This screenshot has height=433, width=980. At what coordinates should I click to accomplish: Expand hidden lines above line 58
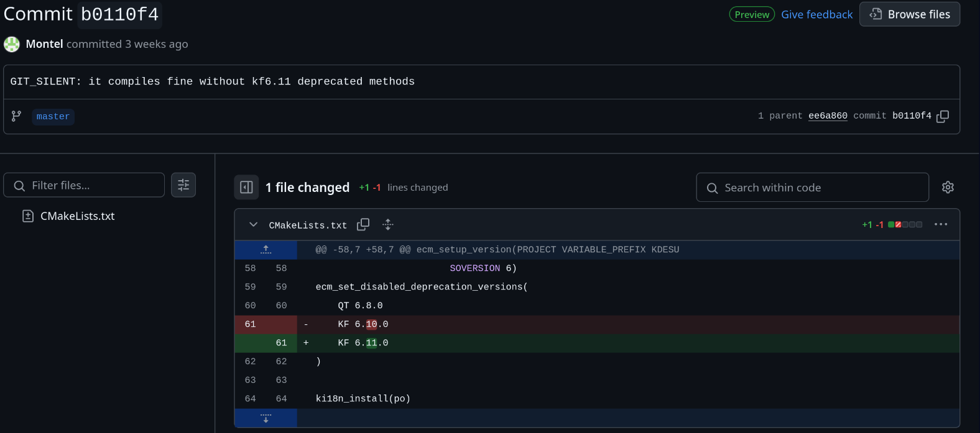(266, 250)
